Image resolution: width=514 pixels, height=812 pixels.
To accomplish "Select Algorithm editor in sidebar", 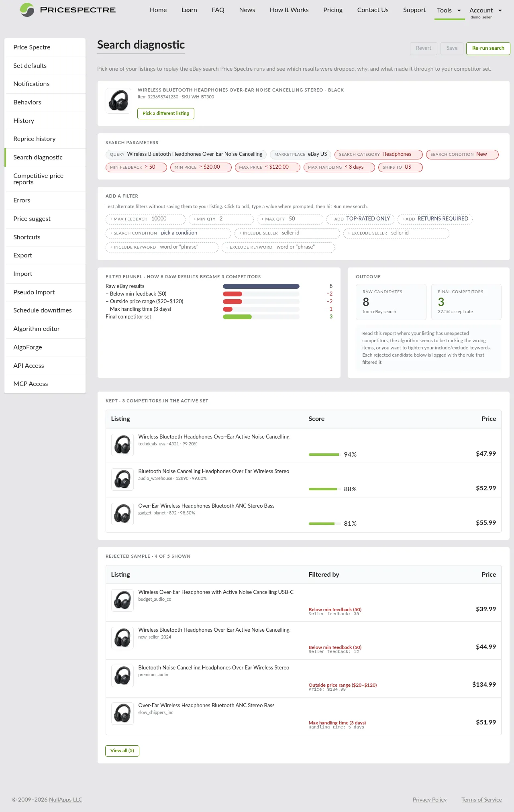I will (45, 329).
